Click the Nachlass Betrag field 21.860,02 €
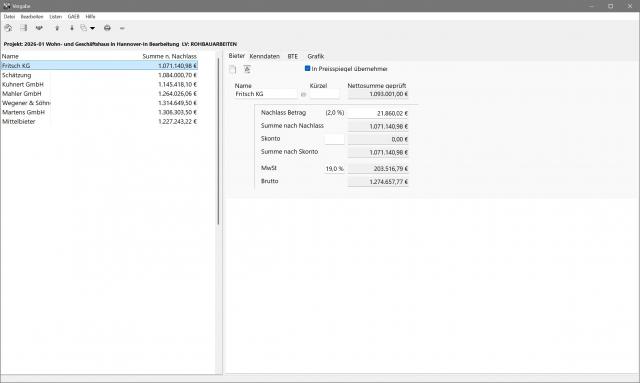 (378, 113)
